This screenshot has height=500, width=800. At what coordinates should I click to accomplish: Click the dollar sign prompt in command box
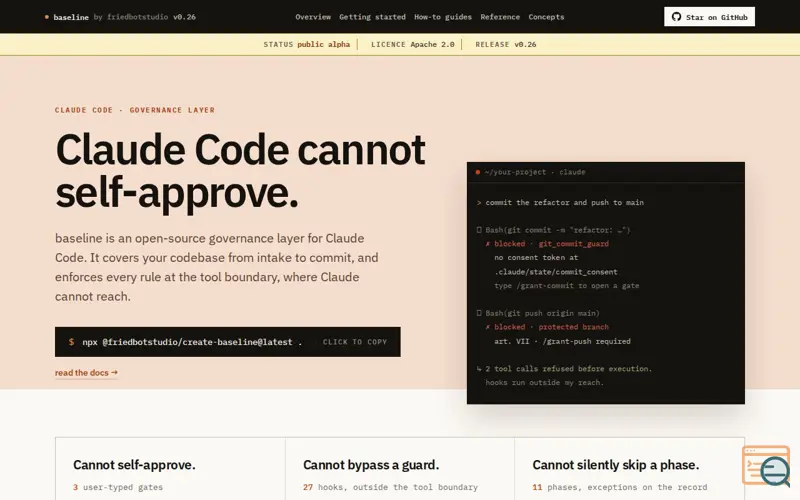point(71,342)
